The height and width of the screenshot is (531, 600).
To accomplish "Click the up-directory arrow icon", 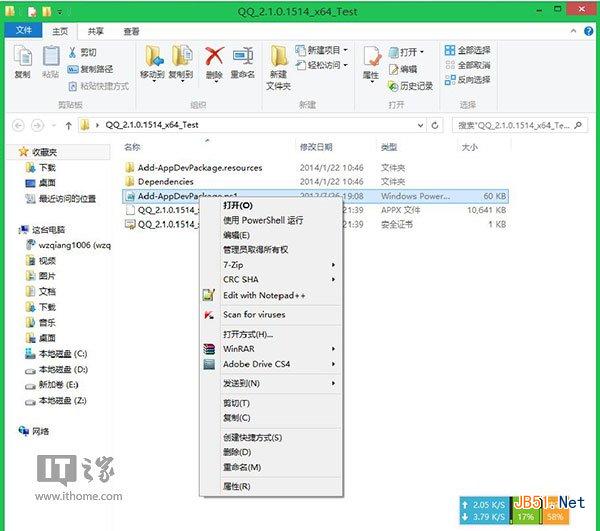I will click(x=68, y=125).
